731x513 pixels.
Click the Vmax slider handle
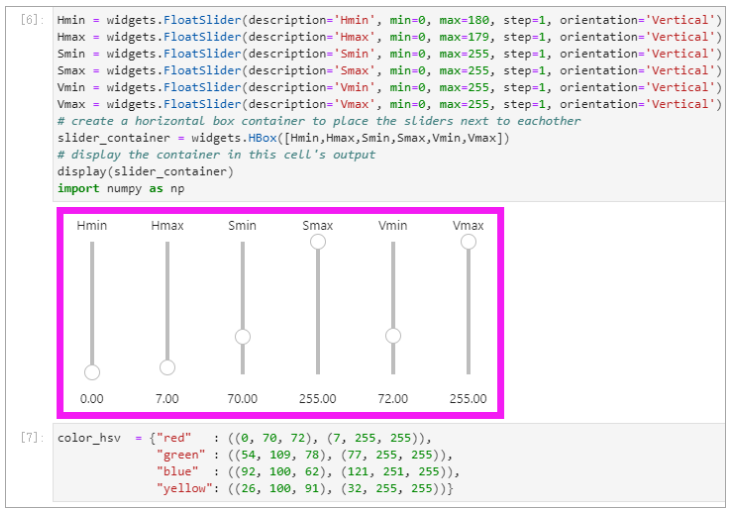point(469,242)
